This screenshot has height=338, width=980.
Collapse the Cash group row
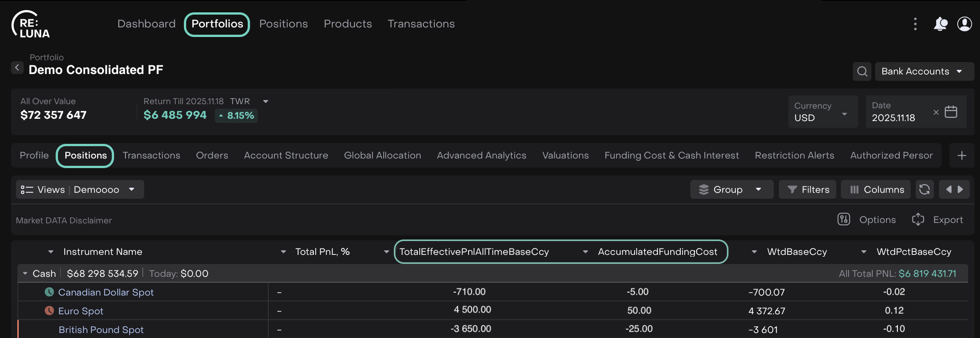point(25,274)
